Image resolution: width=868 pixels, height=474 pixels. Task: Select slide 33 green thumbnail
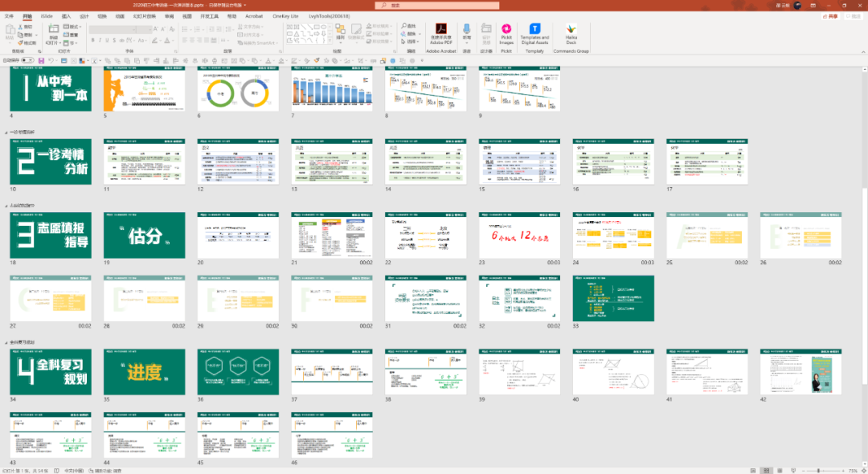[613, 299]
